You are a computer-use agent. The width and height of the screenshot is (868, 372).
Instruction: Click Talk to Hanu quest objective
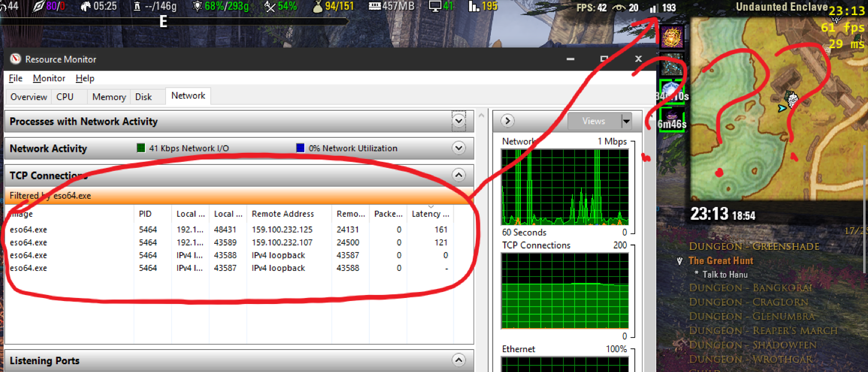(x=725, y=274)
